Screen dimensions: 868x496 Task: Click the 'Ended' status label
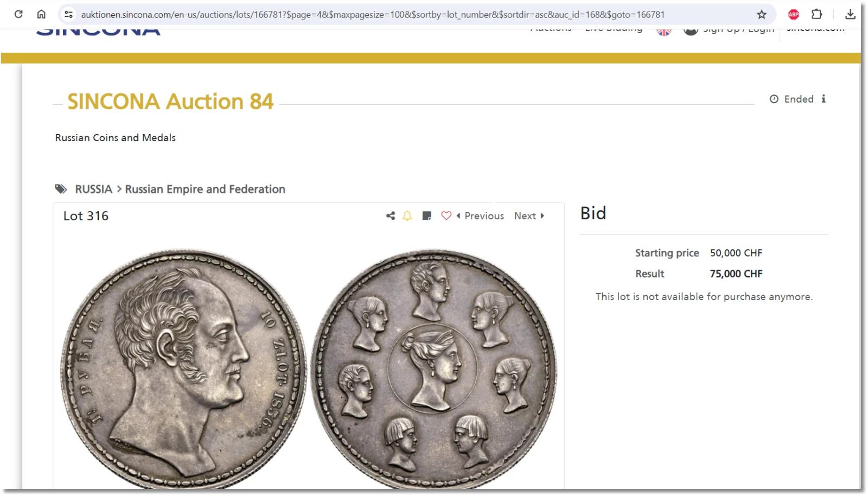(x=799, y=99)
